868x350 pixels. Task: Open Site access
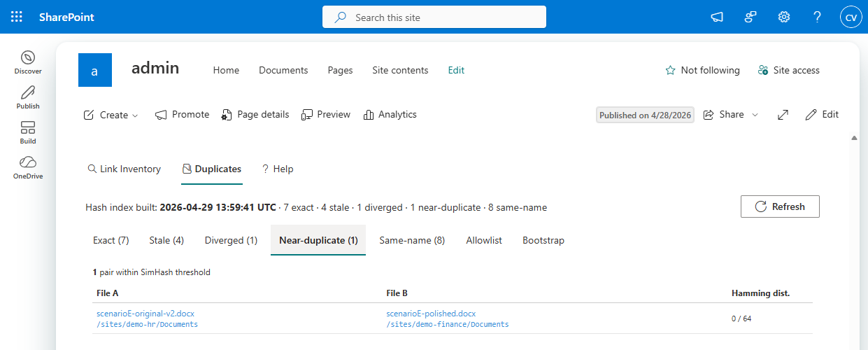click(x=789, y=70)
